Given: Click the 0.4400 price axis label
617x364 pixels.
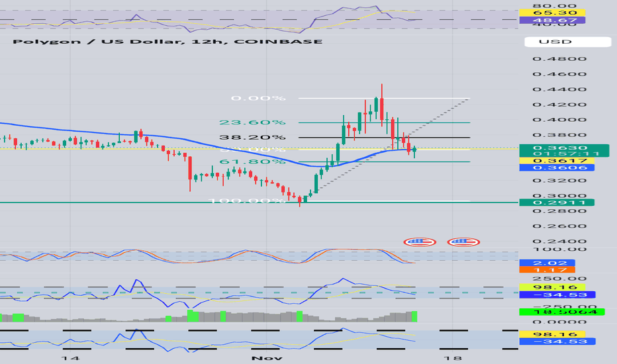Looking at the screenshot, I should pyautogui.click(x=559, y=89).
